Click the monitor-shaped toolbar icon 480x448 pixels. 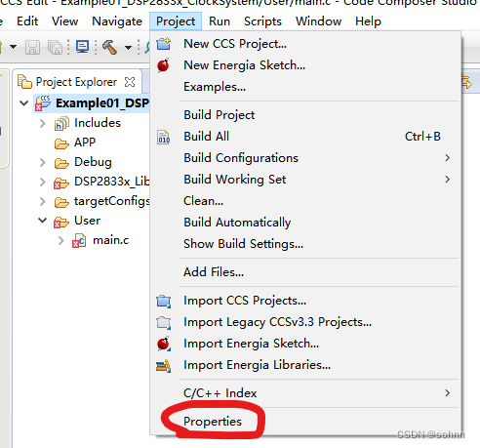tap(82, 47)
